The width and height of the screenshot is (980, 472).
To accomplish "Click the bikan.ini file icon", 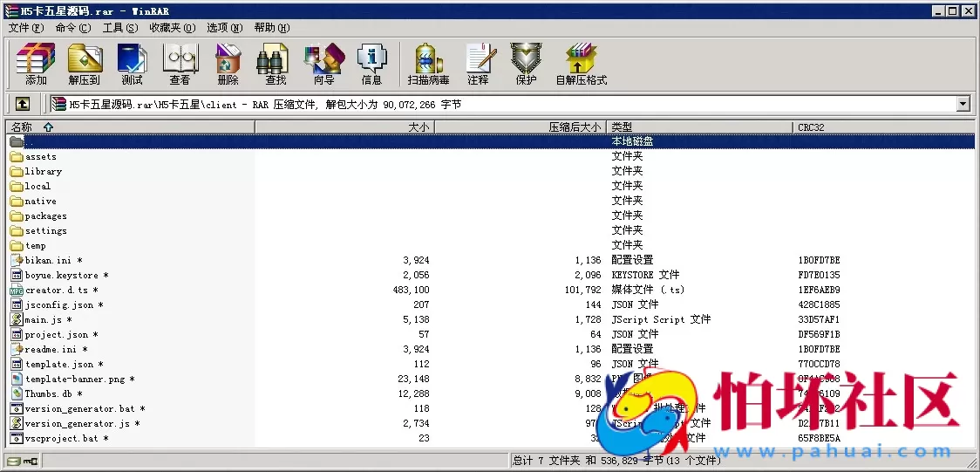I will 17,260.
